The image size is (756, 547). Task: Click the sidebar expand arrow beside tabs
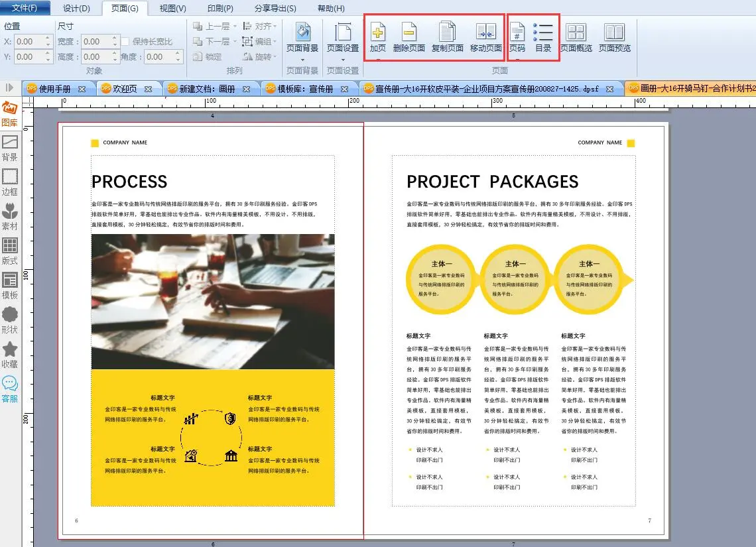click(x=9, y=88)
